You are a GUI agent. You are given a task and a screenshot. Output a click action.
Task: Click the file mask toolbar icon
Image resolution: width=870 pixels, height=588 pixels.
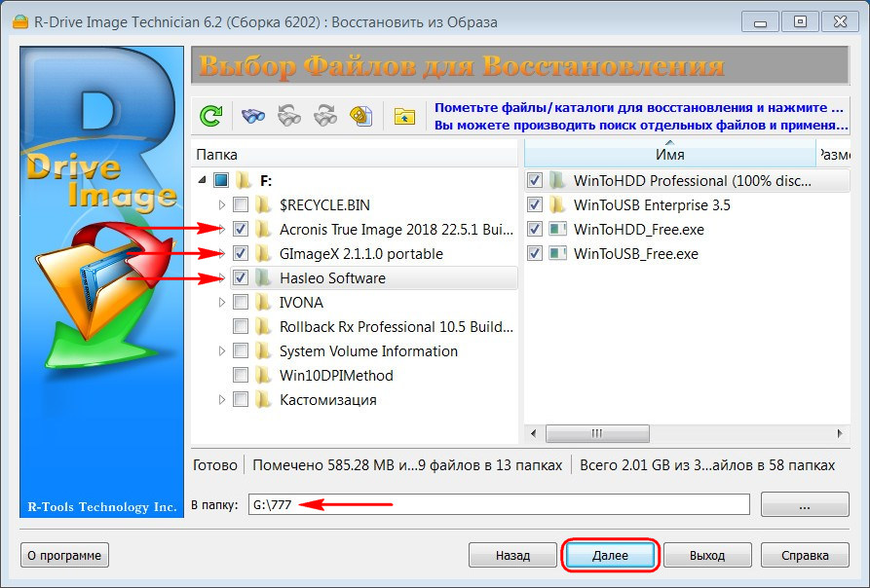(361, 116)
